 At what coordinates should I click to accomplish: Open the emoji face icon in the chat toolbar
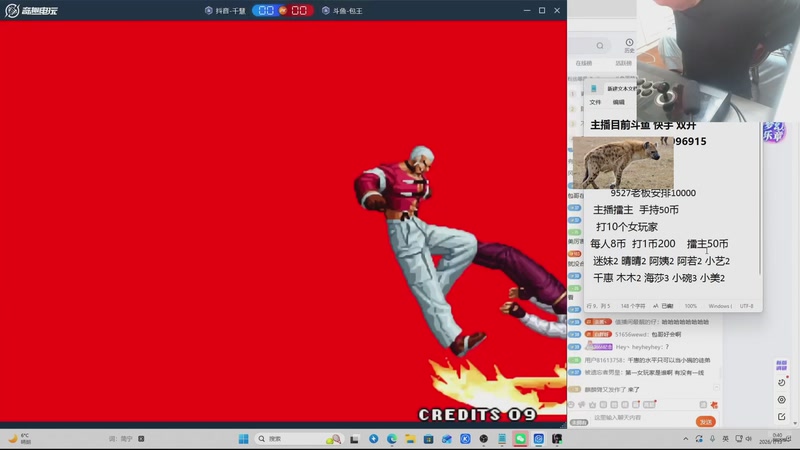[x=571, y=405]
